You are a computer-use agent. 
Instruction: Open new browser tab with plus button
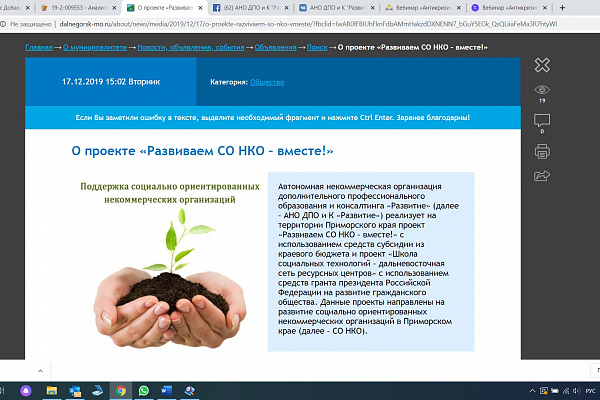click(x=562, y=8)
